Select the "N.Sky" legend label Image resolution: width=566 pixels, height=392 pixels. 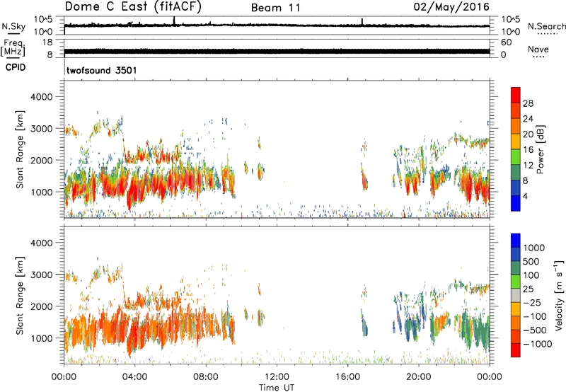(x=13, y=26)
